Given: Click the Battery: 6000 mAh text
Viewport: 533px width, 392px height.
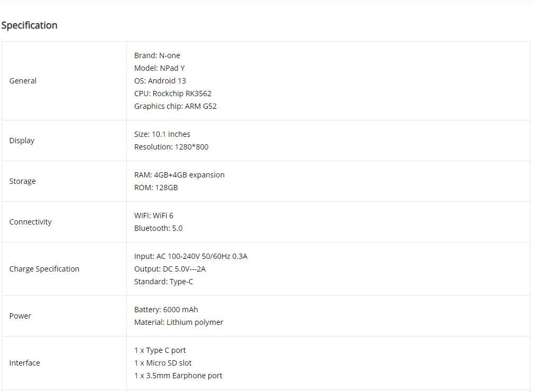Looking at the screenshot, I should click(166, 310).
